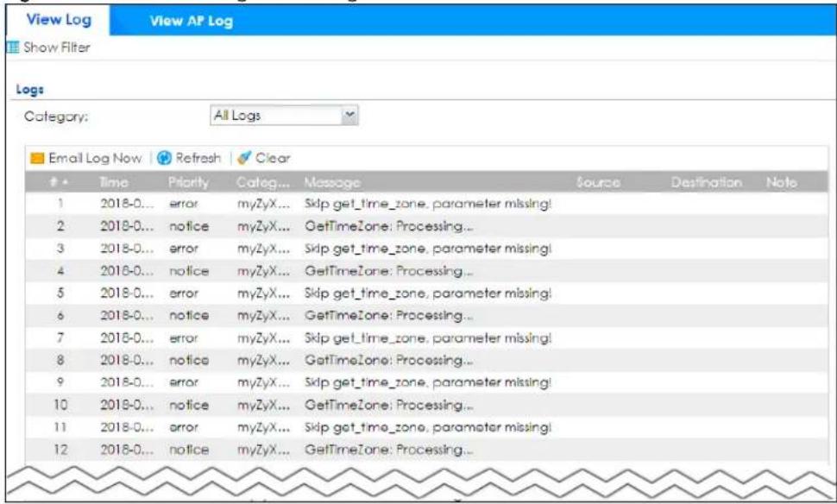837x504 pixels.
Task: Select row 1 time cell
Action: tap(127, 204)
